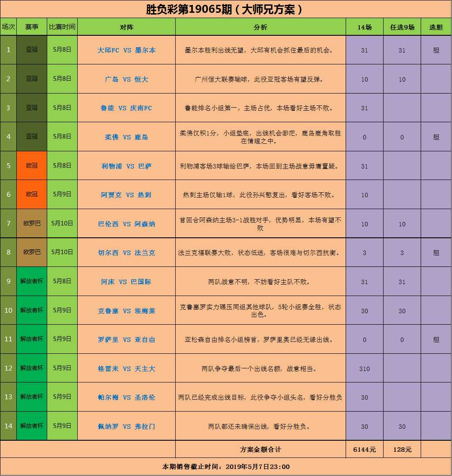Viewport: 452px width, 476px height.
Task: Click matchup 阿贾克 VS 热刺
Action: (126, 195)
